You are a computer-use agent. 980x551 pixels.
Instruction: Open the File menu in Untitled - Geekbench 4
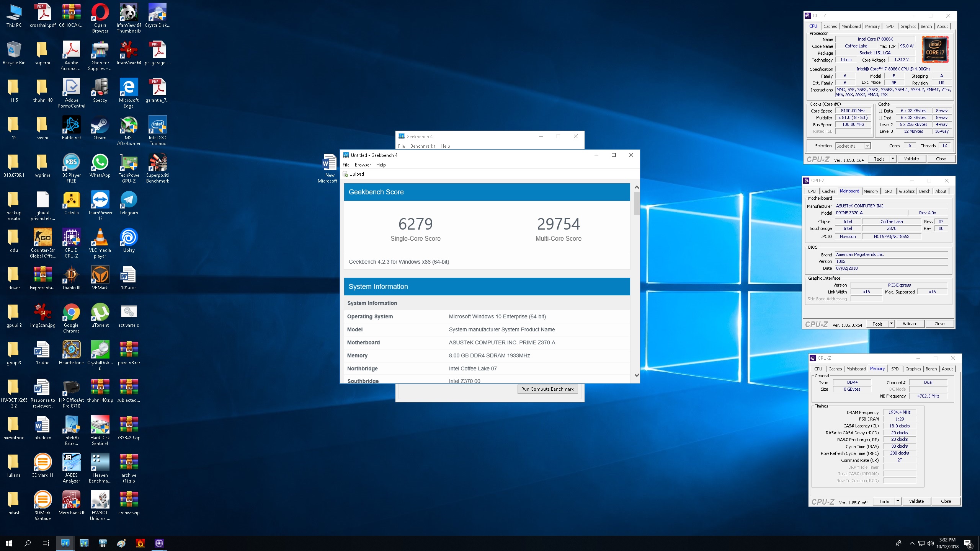pos(346,165)
